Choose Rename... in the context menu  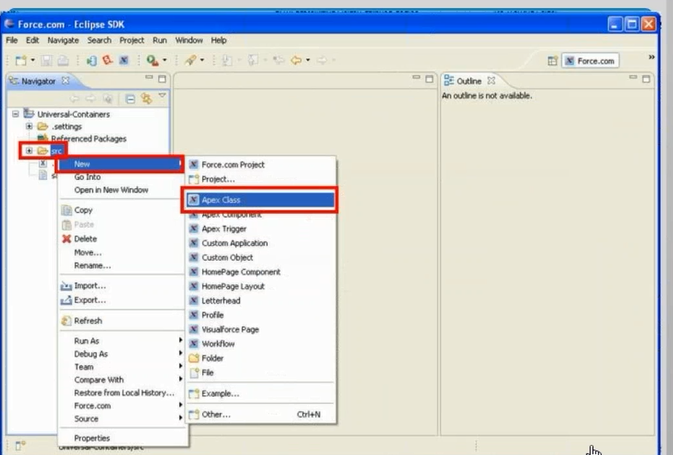pyautogui.click(x=92, y=266)
